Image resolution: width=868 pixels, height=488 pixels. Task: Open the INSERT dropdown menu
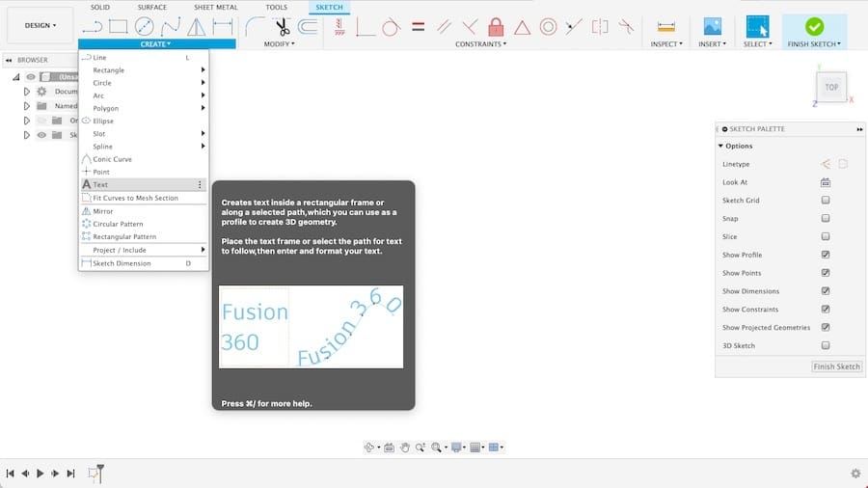[x=712, y=43]
